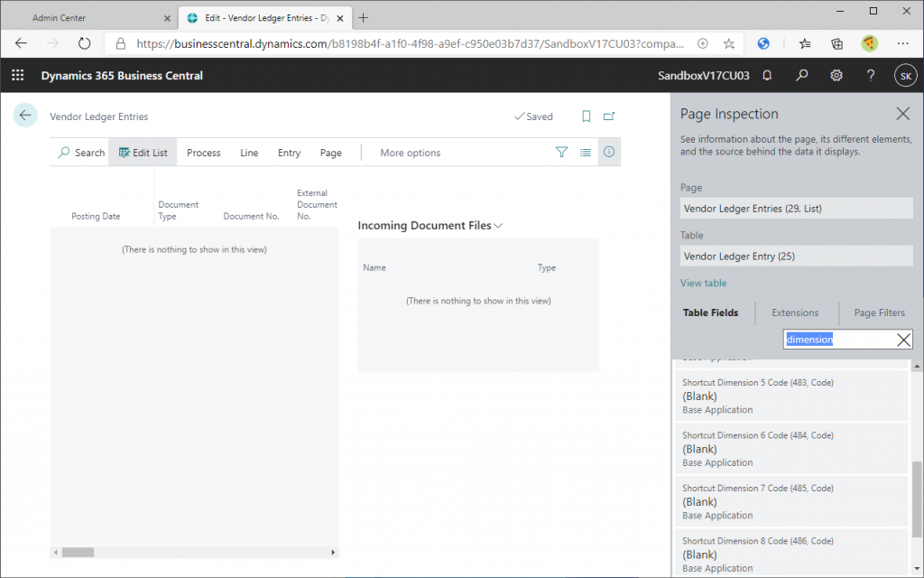Viewport: 924px width, 578px height.
Task: Open browser settings ellipsis menu
Action: [902, 43]
